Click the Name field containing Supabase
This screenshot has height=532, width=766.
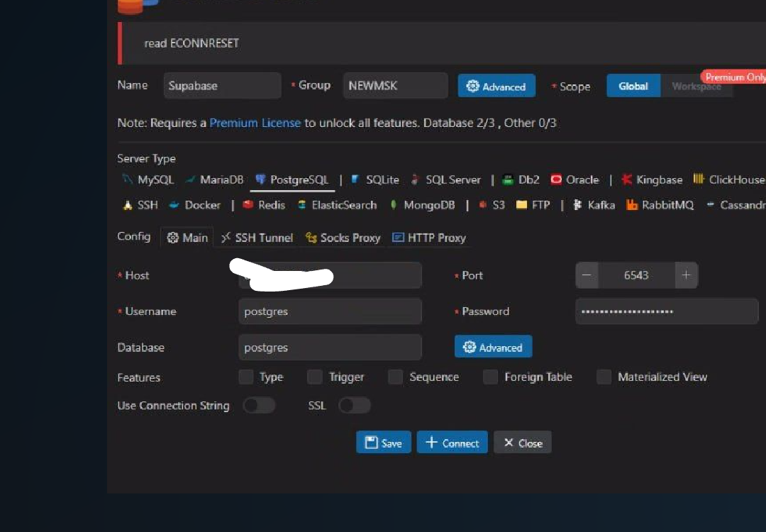coord(222,86)
